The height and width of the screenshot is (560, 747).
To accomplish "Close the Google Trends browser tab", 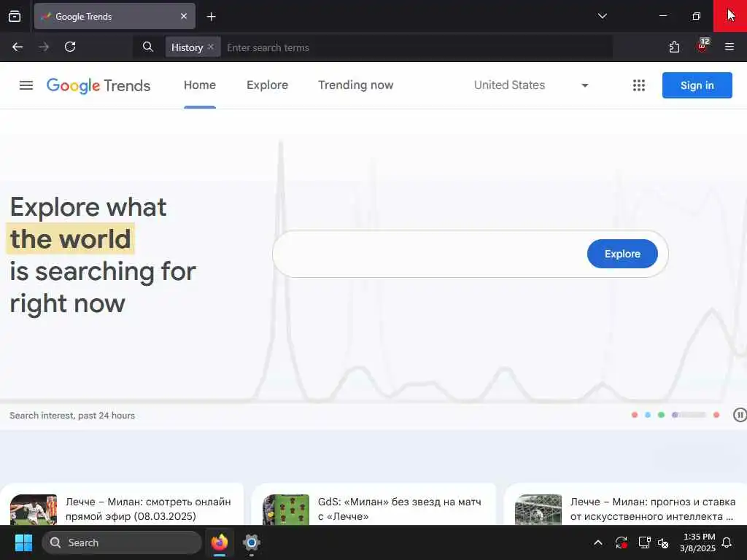I will click(183, 16).
